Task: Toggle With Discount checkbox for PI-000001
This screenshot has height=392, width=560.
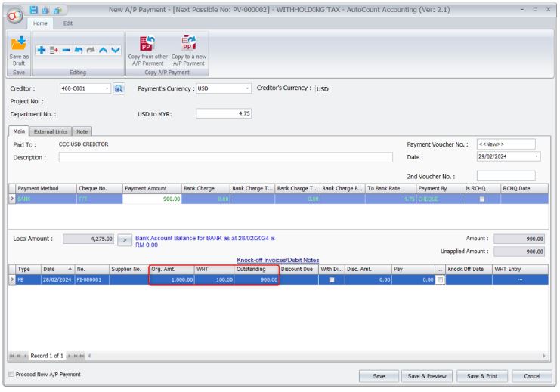Action: click(x=332, y=280)
